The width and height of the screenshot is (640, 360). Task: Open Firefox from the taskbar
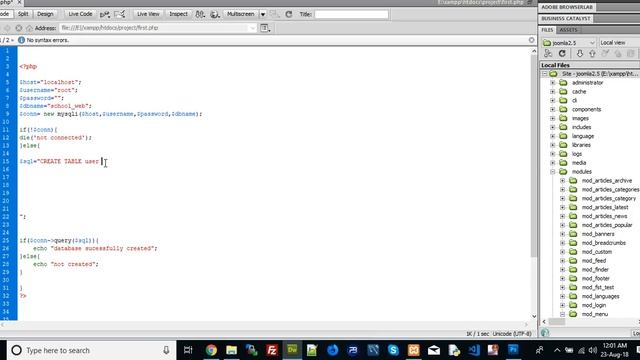(333, 350)
